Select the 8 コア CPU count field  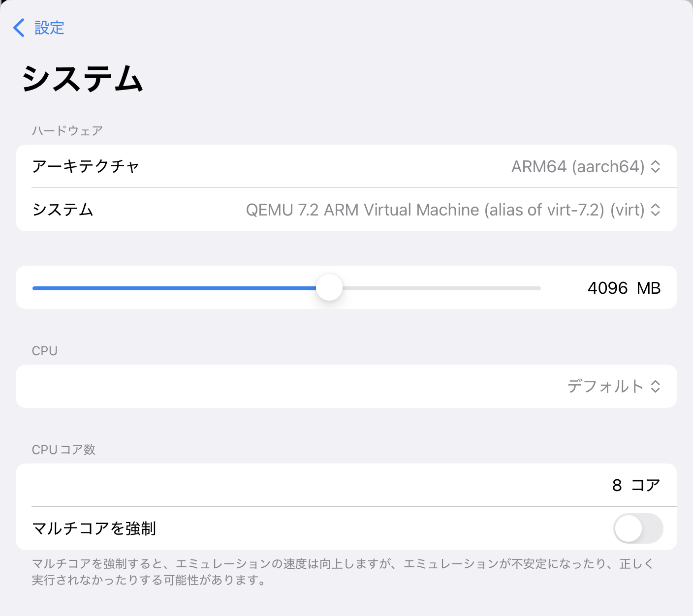(635, 485)
